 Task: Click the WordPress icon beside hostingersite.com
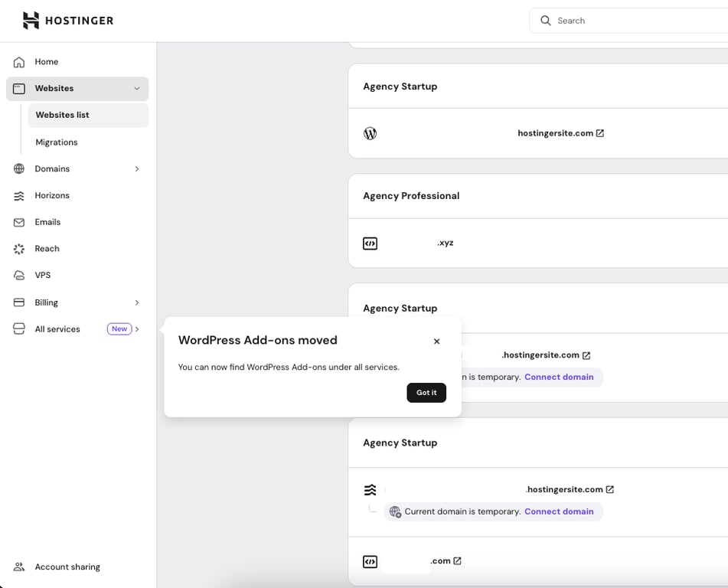click(x=370, y=133)
